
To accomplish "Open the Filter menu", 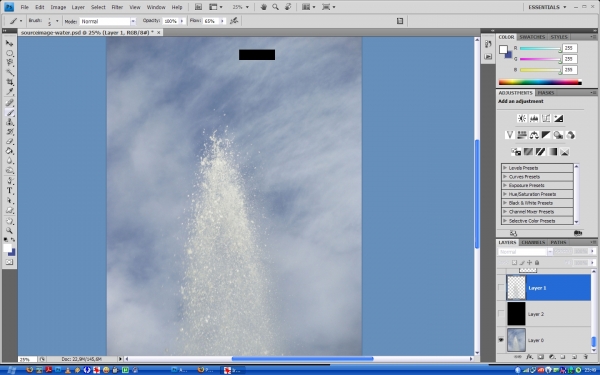I will [117, 7].
